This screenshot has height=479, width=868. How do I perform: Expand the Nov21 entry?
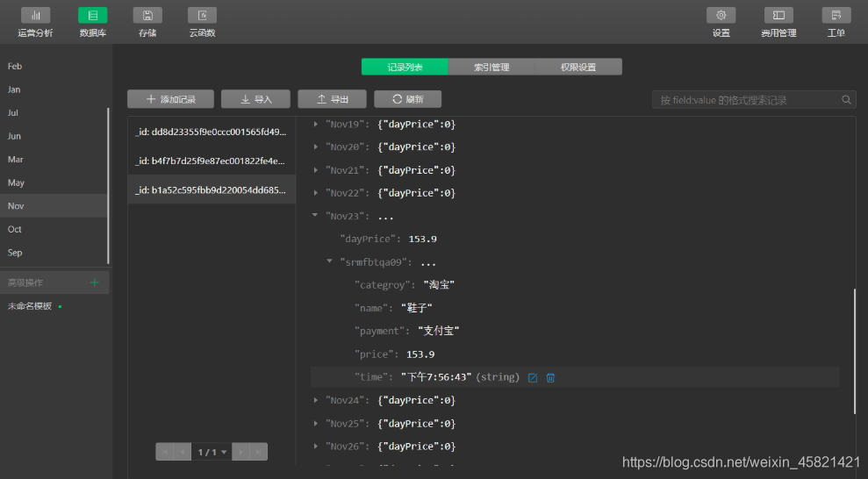pyautogui.click(x=316, y=170)
